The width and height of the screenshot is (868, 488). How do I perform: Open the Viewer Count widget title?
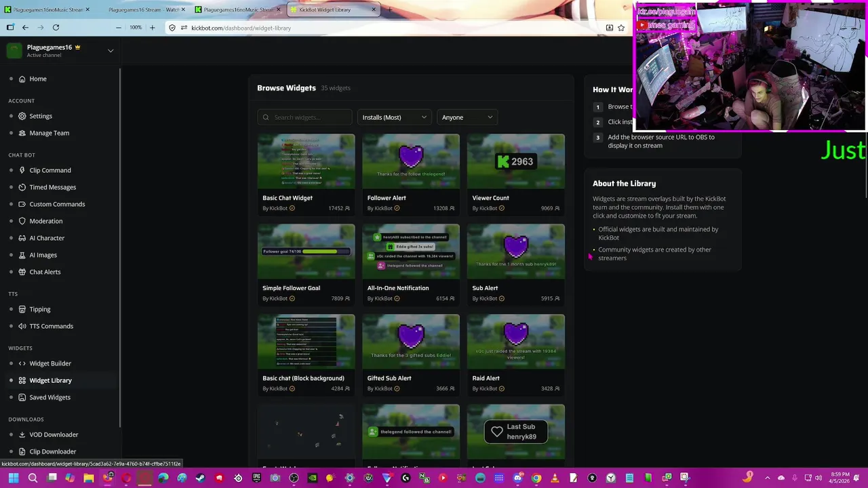pyautogui.click(x=490, y=198)
